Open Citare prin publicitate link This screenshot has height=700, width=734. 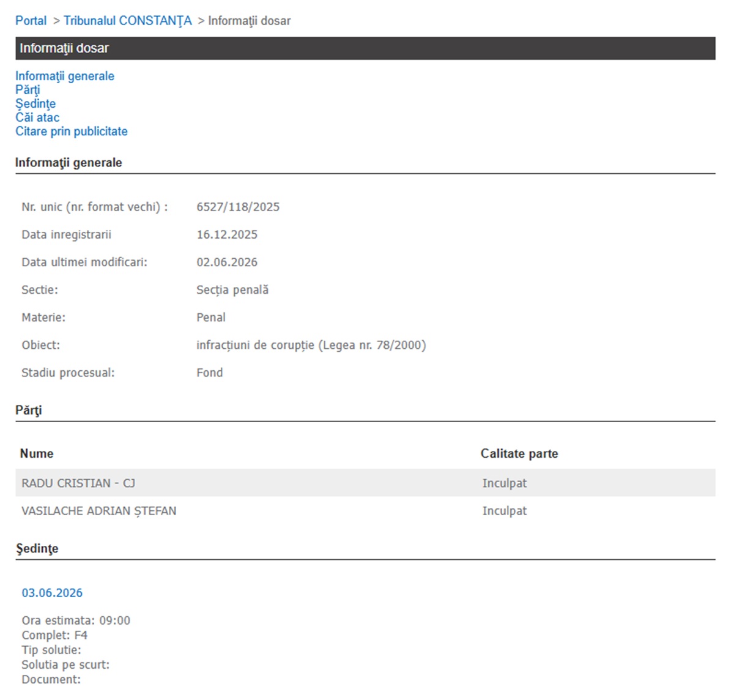click(x=72, y=131)
